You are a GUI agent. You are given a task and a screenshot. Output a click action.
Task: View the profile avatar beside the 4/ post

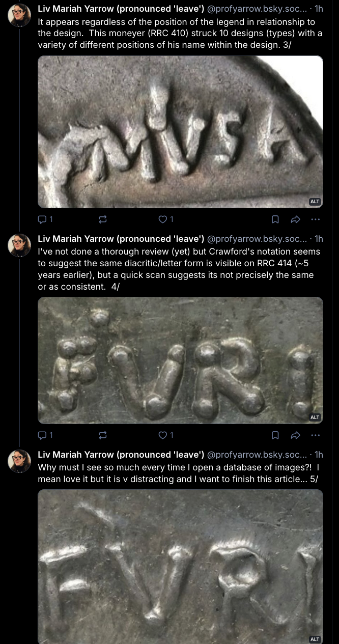[19, 246]
